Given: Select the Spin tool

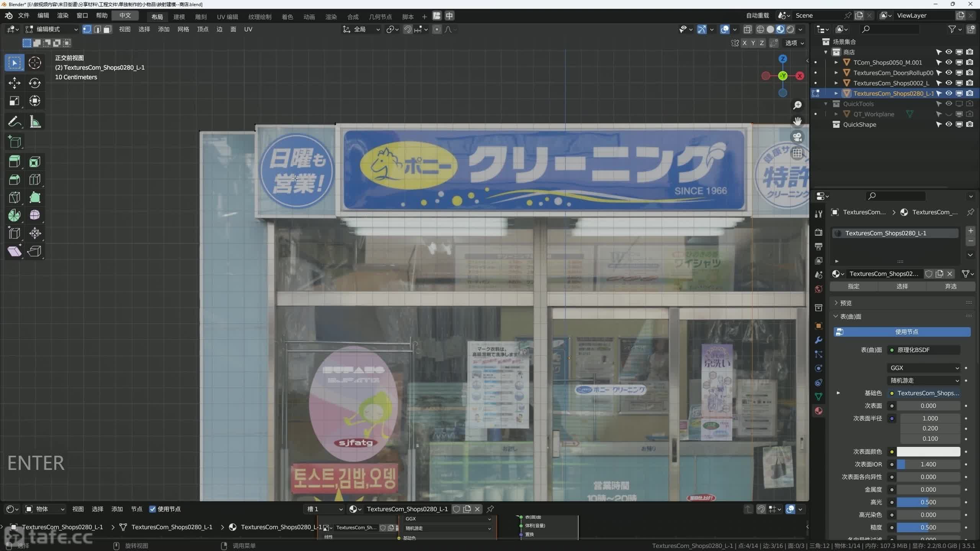Looking at the screenshot, I should pos(15,215).
